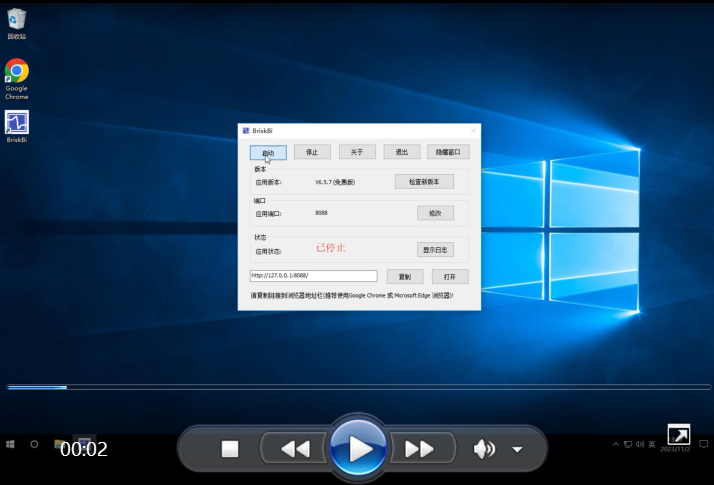This screenshot has height=485, width=714.
Task: Click the 应用版本: label
Action: (268, 182)
